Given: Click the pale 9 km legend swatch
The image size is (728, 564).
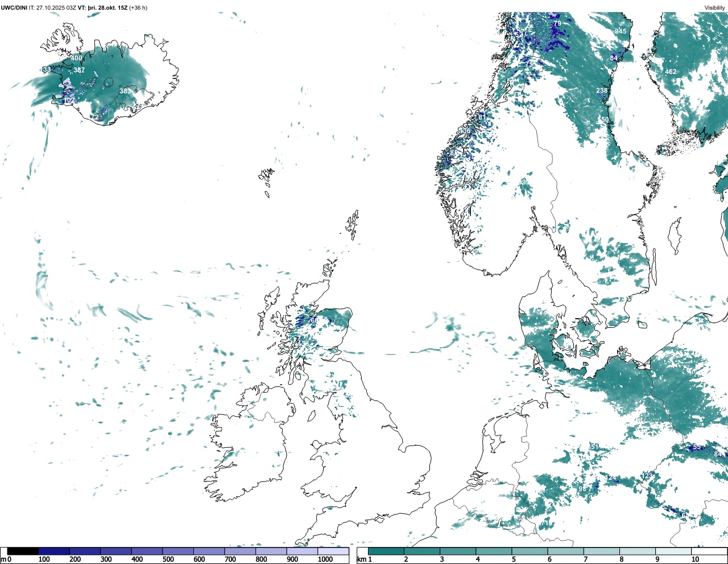Looking at the screenshot, I should coord(674,551).
